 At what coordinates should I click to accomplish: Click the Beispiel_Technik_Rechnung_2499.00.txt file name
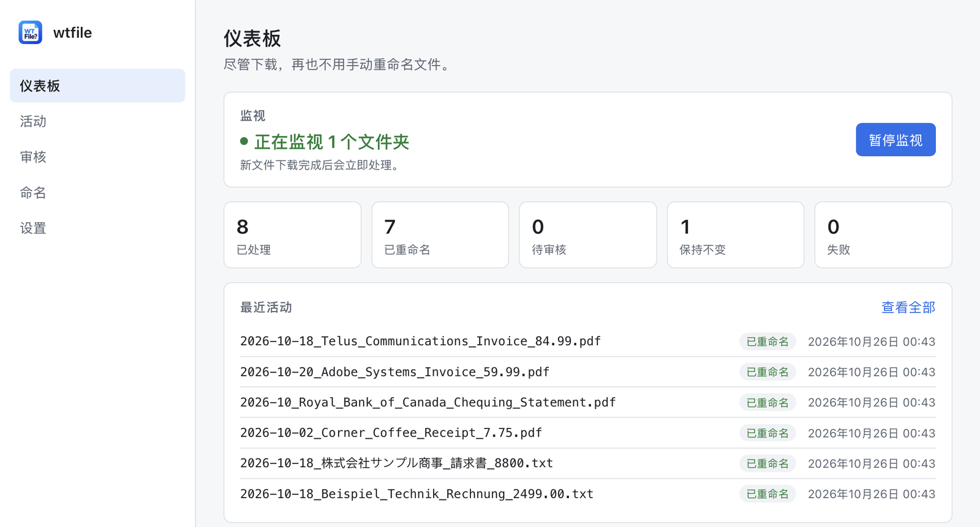click(x=417, y=494)
